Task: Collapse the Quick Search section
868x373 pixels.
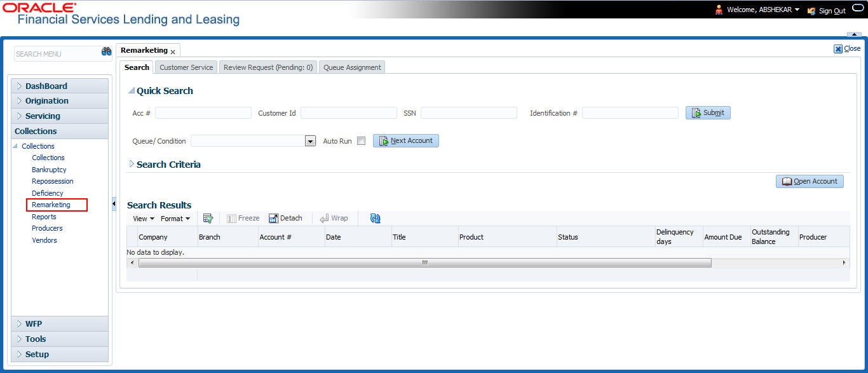Action: tap(132, 91)
